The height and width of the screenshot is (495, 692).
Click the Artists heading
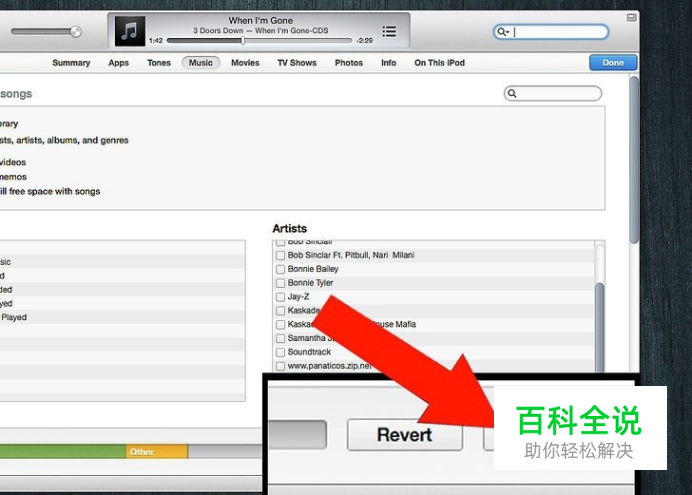[290, 229]
